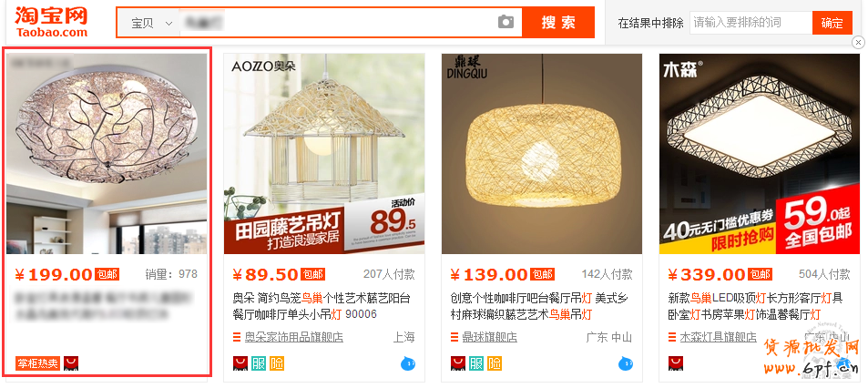Open the crystal ceiling lamp thumbnail
The width and height of the screenshot is (868, 388).
coord(107,154)
